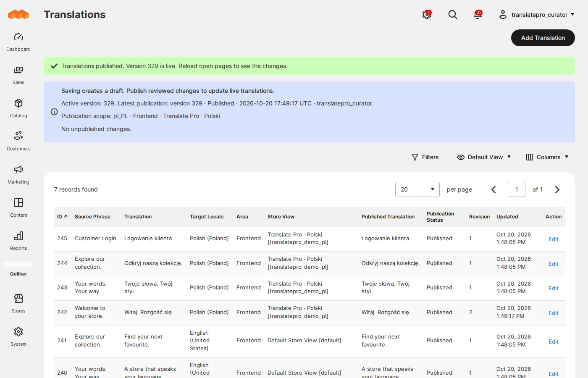Go to previous page of records
The image size is (588, 378).
coord(494,189)
